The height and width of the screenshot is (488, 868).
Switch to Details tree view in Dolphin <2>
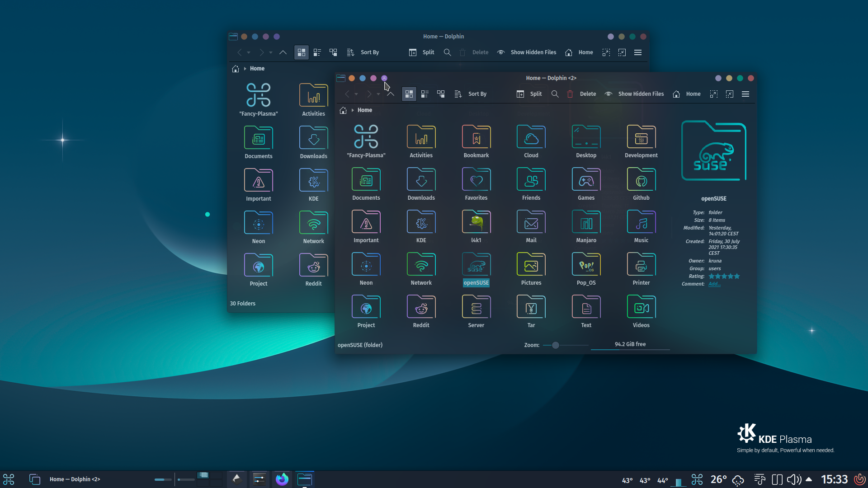pos(441,94)
